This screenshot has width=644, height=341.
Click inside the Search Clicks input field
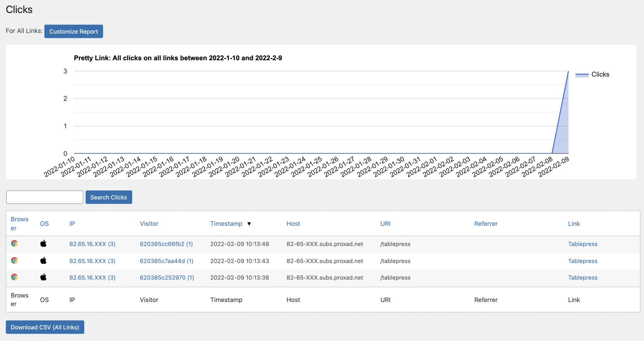[x=45, y=197]
